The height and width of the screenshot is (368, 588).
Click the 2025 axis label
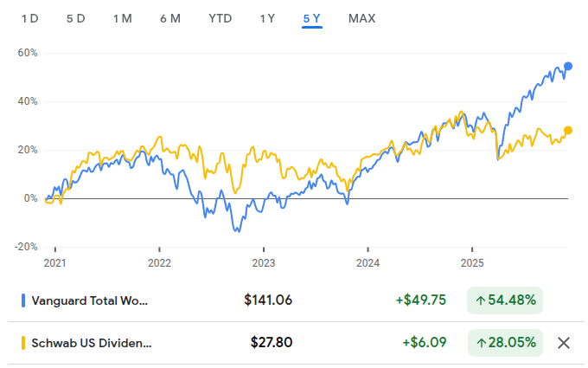pos(472,263)
